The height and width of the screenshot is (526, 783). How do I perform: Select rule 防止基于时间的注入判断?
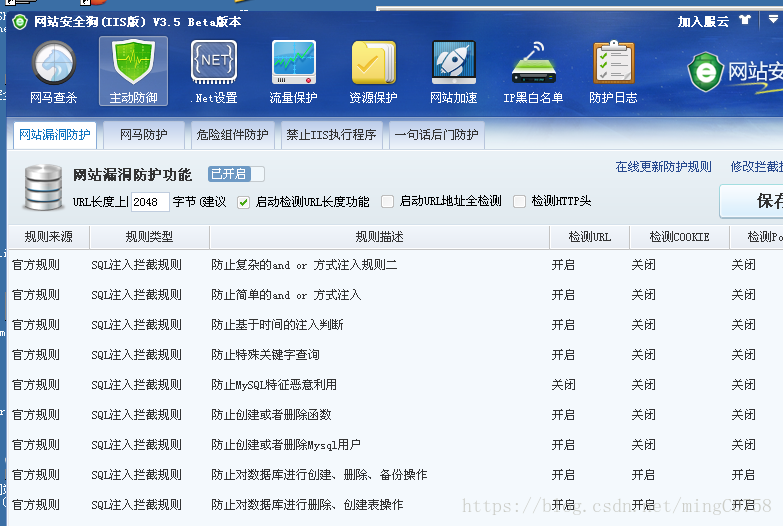[x=277, y=325]
